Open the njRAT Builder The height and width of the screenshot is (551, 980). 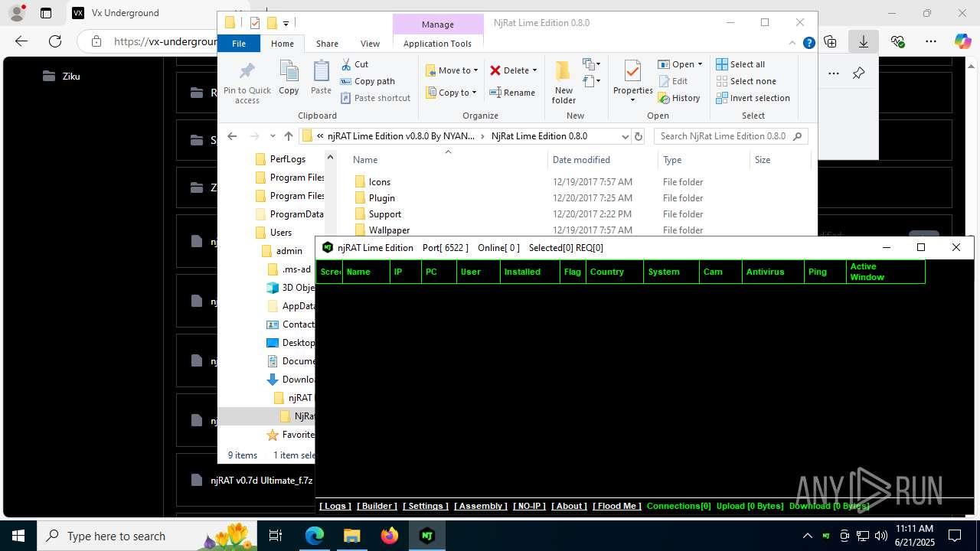click(377, 506)
